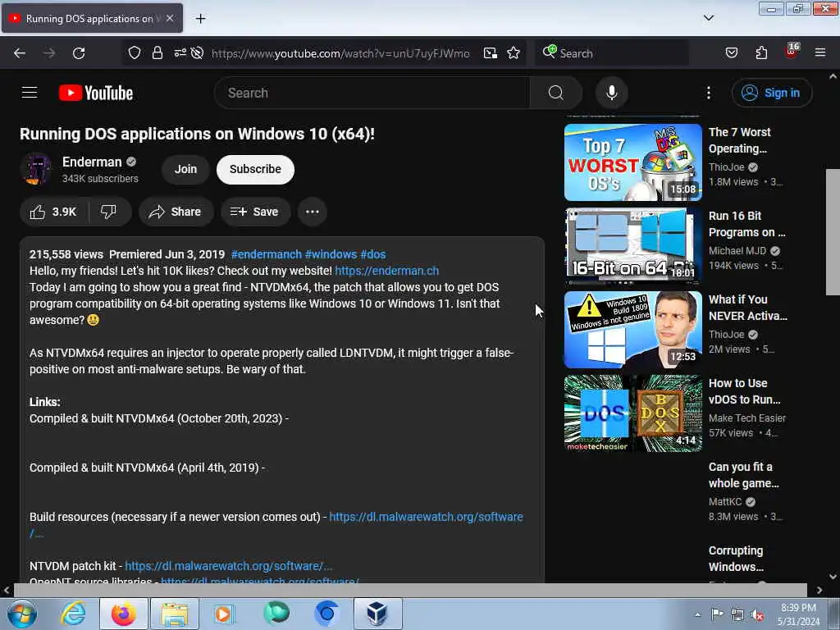Click the YouTube search magnifier button
840x630 pixels.
click(x=555, y=93)
